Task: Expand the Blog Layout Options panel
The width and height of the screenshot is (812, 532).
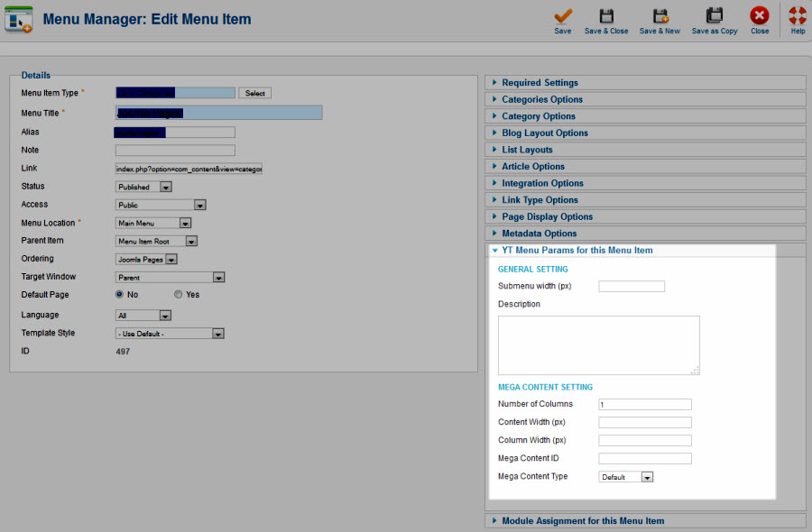Action: pos(544,133)
